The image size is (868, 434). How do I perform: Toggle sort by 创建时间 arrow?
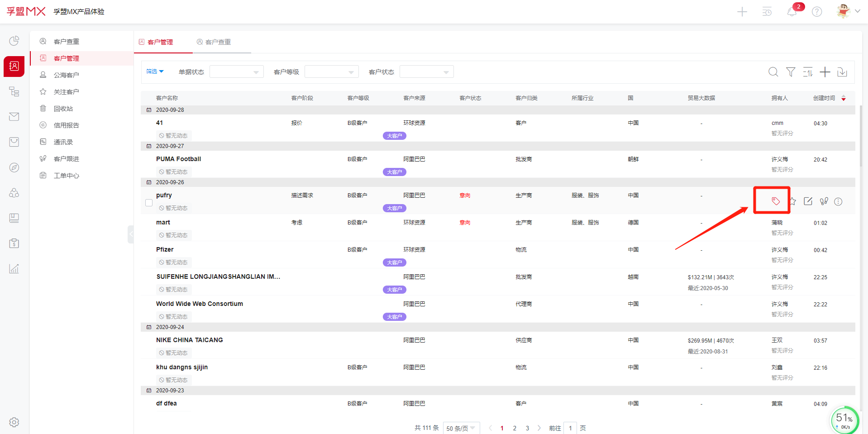[843, 98]
